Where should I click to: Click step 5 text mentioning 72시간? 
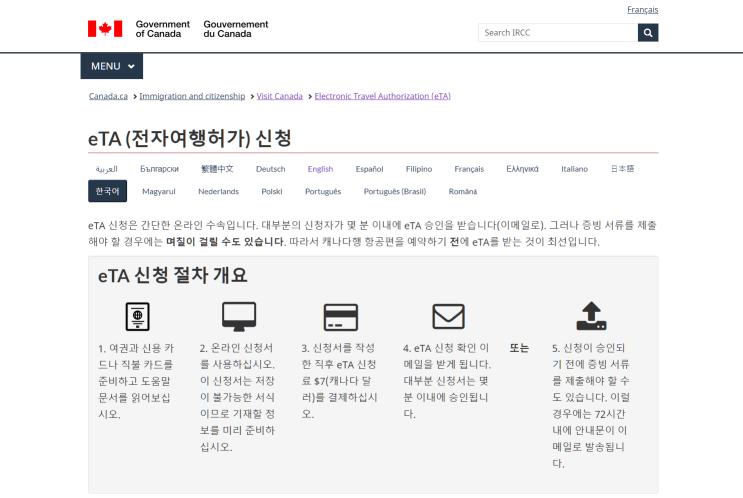point(591,406)
